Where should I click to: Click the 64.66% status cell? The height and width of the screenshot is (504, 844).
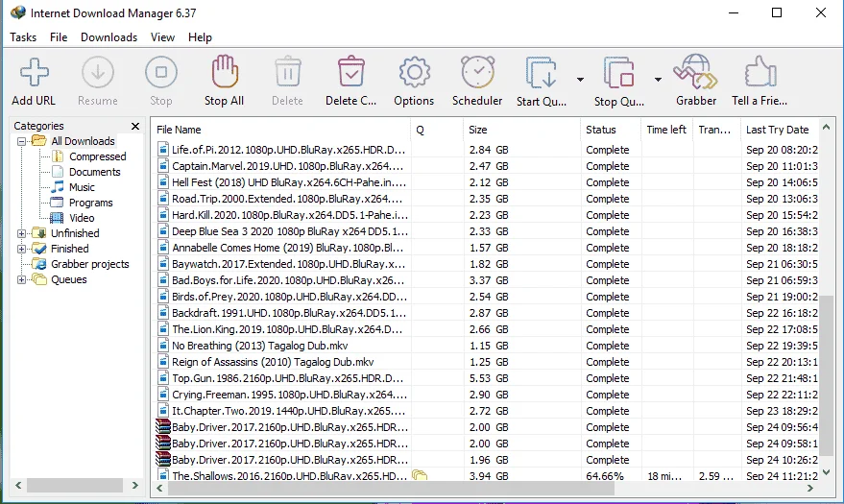point(605,476)
